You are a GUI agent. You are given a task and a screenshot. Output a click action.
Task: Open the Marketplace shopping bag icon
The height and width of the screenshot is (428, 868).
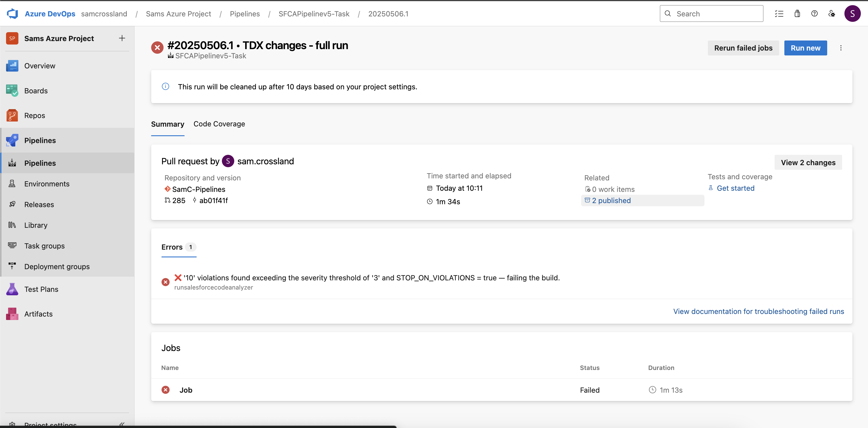[797, 14]
